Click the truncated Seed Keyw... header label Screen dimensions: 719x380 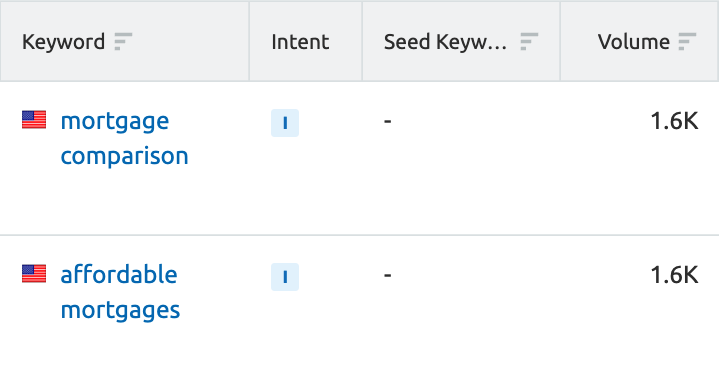pyautogui.click(x=446, y=42)
